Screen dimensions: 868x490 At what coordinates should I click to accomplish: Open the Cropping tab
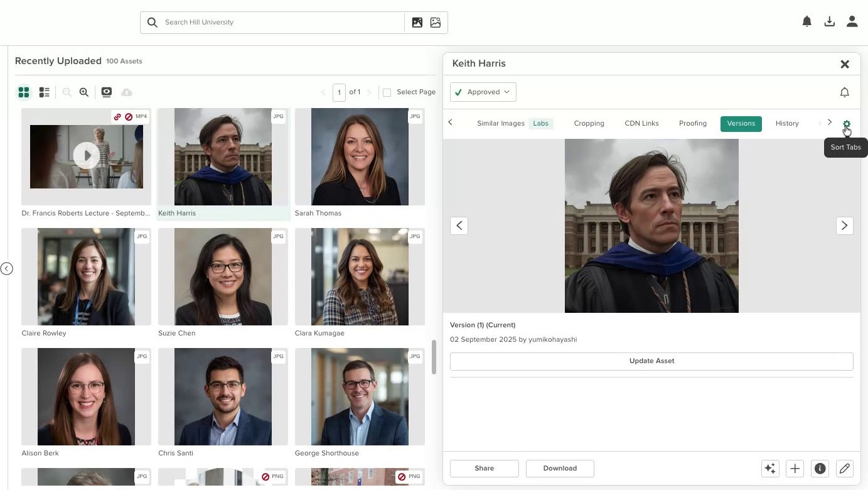click(589, 124)
